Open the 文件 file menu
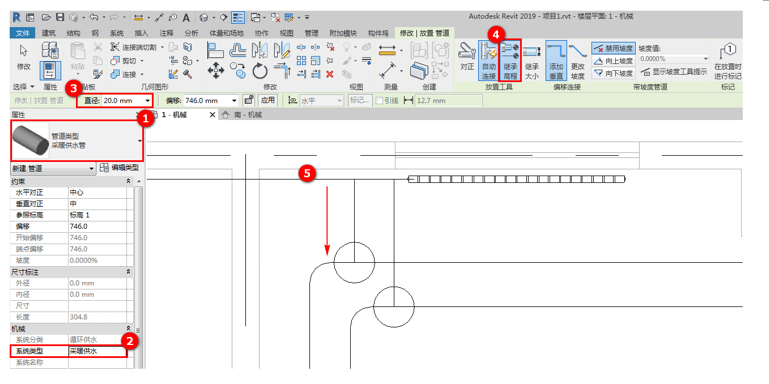This screenshot has height=384, width=769. click(x=23, y=33)
